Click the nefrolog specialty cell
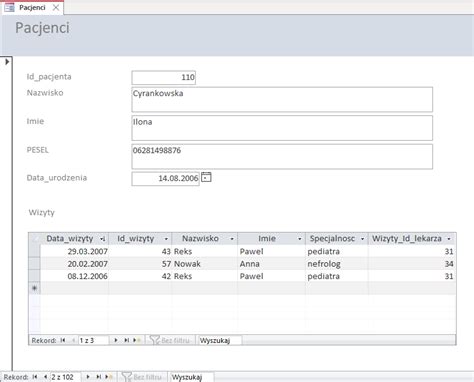The image size is (474, 382). tap(337, 264)
